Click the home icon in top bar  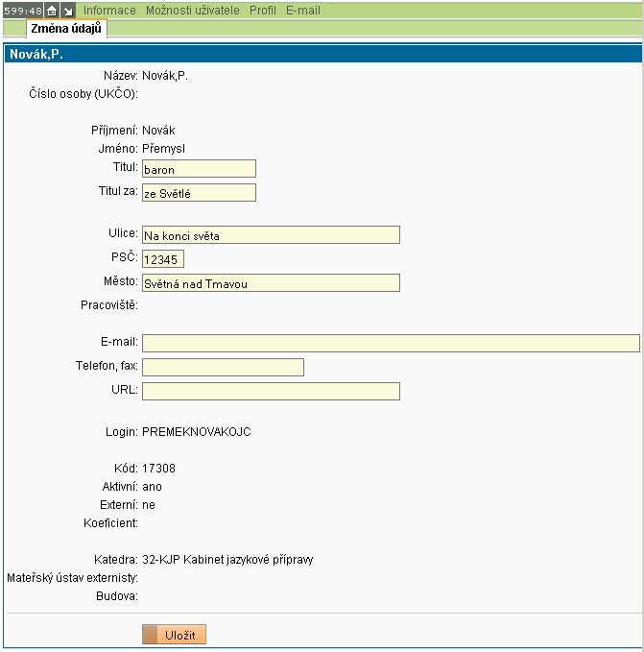click(x=52, y=11)
